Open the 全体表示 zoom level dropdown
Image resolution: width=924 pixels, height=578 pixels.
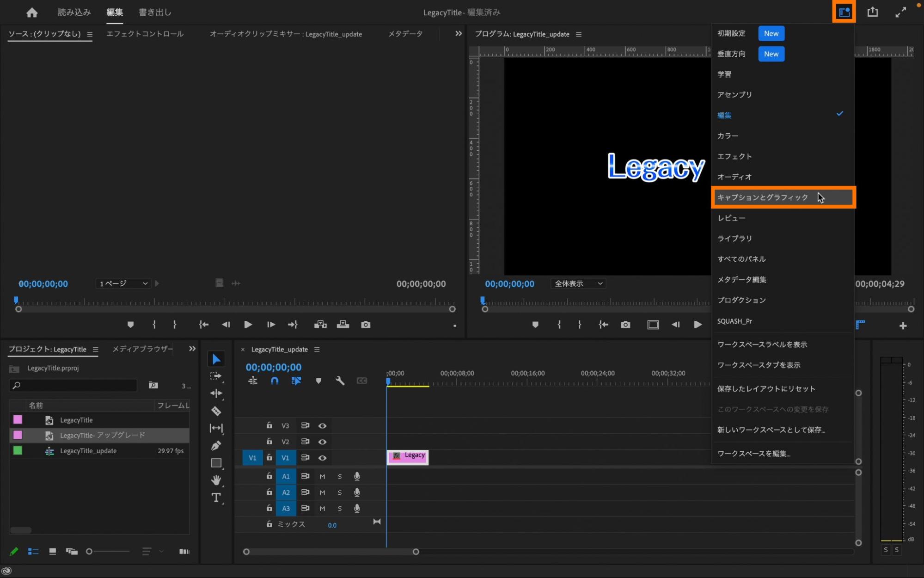point(578,283)
